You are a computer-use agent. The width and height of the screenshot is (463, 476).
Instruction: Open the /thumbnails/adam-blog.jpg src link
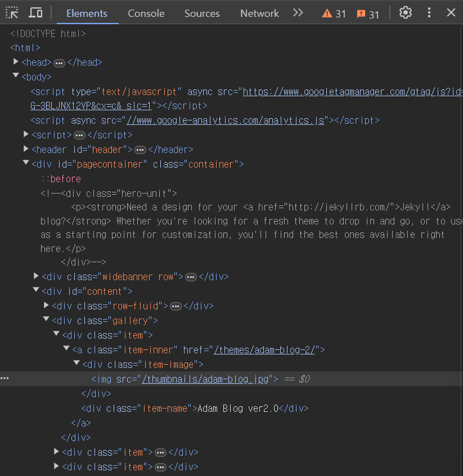205,379
